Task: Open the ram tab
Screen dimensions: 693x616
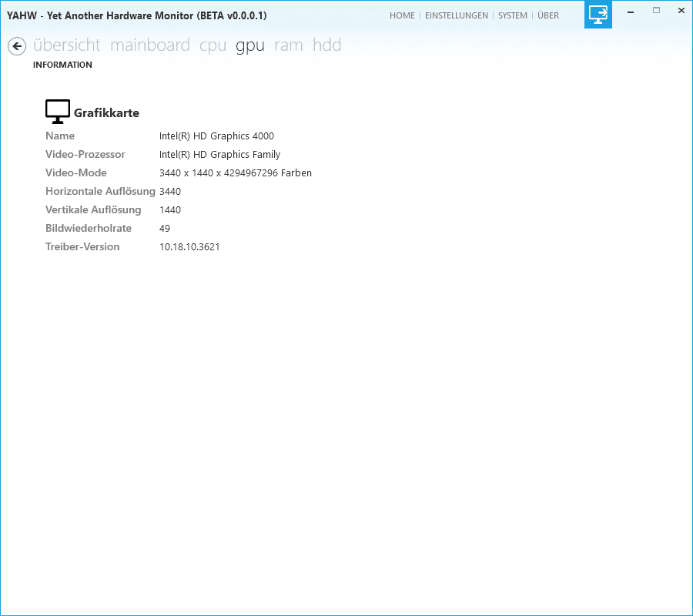Action: (x=288, y=45)
